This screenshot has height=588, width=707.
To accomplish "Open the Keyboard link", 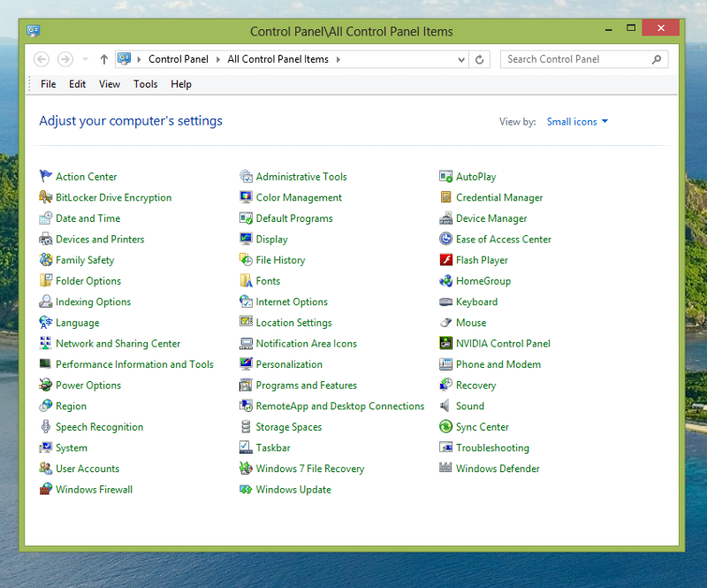I will [x=476, y=302].
